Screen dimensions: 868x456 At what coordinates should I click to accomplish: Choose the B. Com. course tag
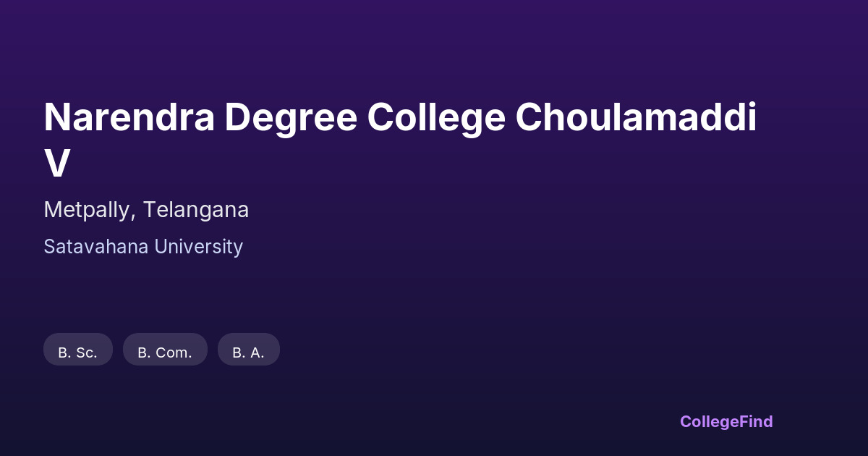(165, 352)
